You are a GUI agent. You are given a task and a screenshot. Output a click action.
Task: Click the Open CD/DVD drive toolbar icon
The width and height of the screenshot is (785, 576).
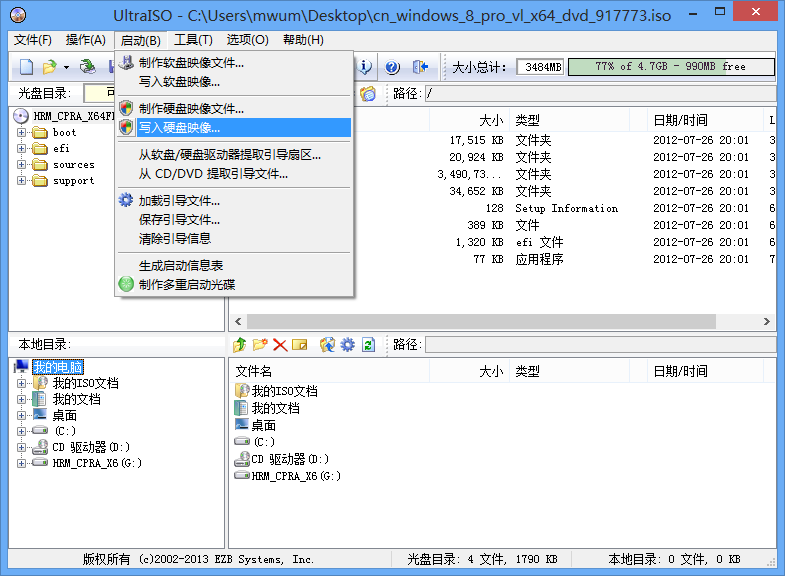coord(88,67)
